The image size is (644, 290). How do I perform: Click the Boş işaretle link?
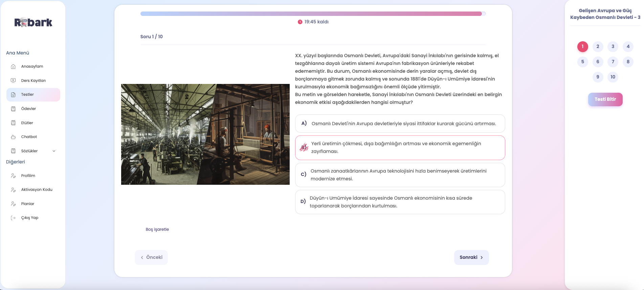click(157, 229)
